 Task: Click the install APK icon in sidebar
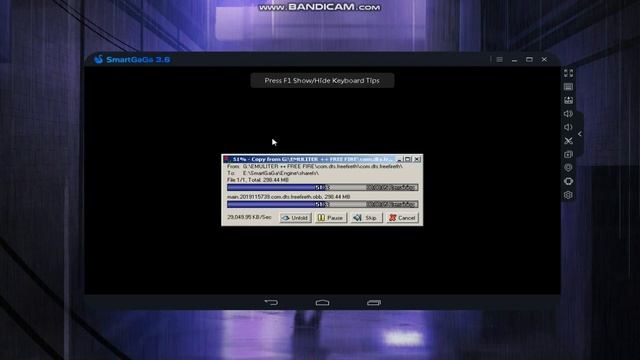(568, 100)
